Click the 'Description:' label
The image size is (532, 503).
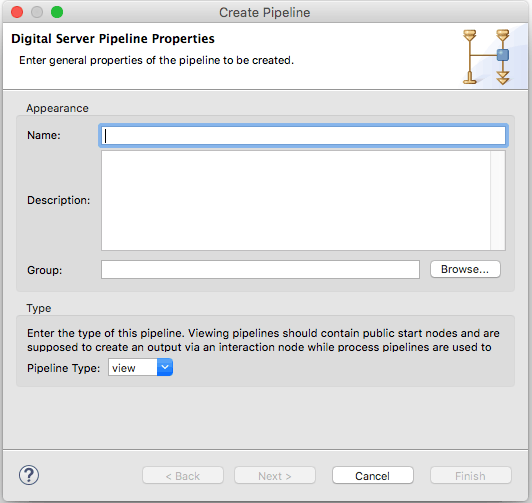(x=58, y=200)
